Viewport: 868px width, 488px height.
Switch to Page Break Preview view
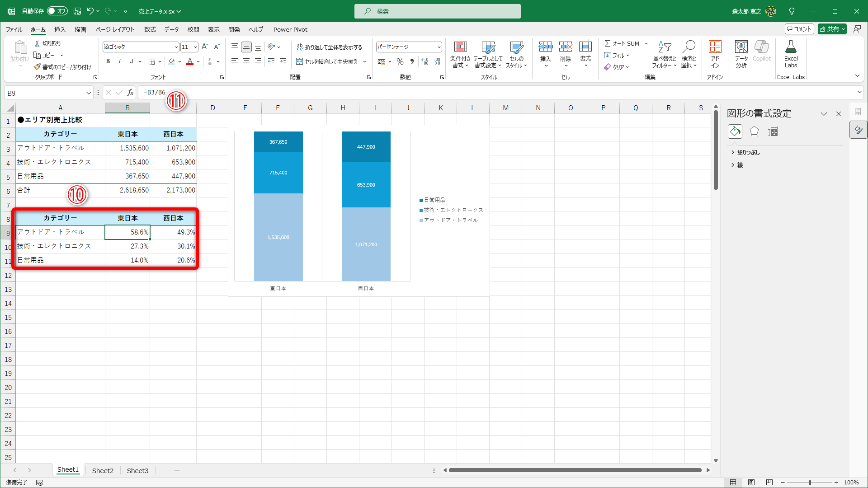[769, 483]
